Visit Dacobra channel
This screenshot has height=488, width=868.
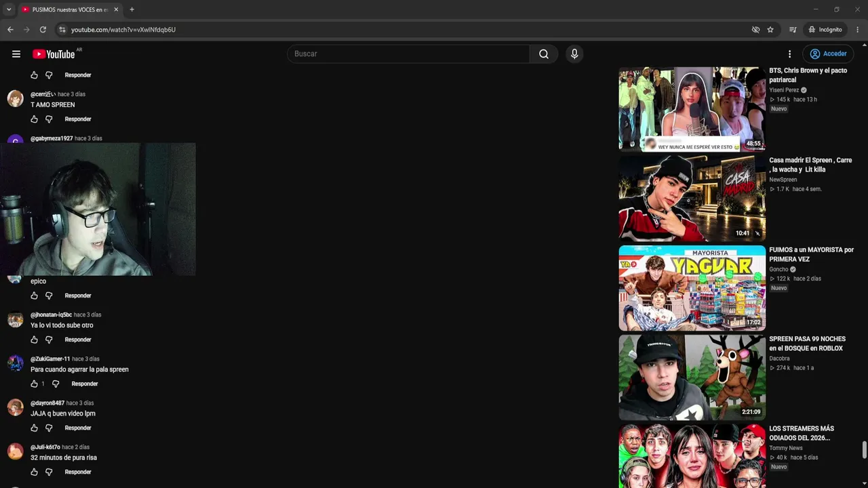coord(779,359)
